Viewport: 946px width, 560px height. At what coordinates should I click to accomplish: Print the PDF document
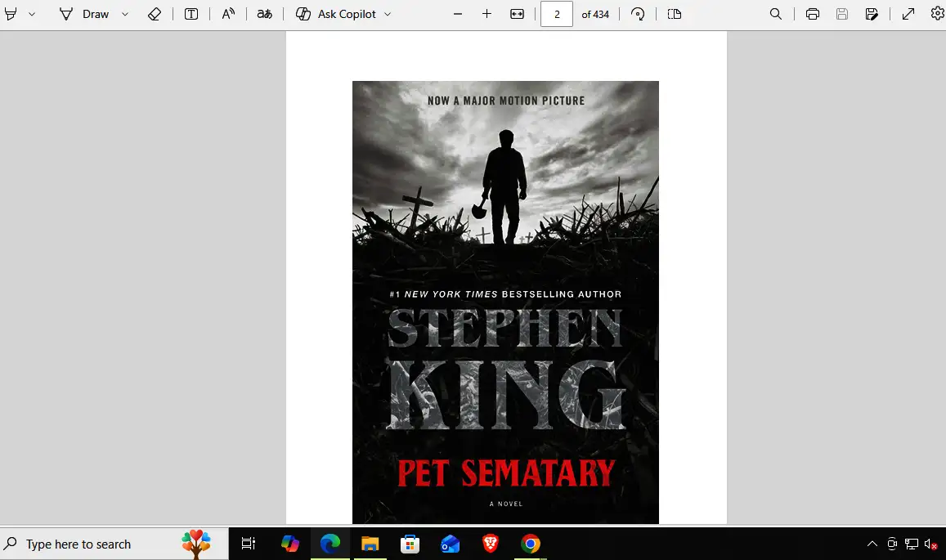click(812, 14)
